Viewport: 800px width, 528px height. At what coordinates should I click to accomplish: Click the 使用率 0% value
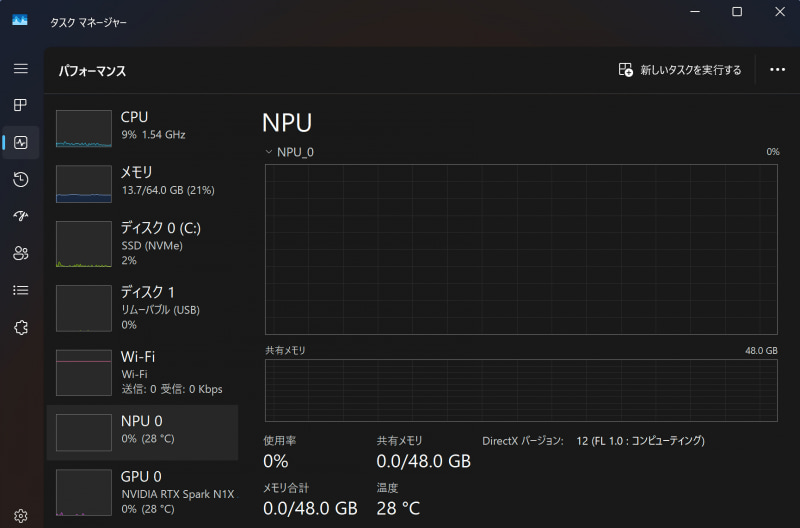point(276,461)
